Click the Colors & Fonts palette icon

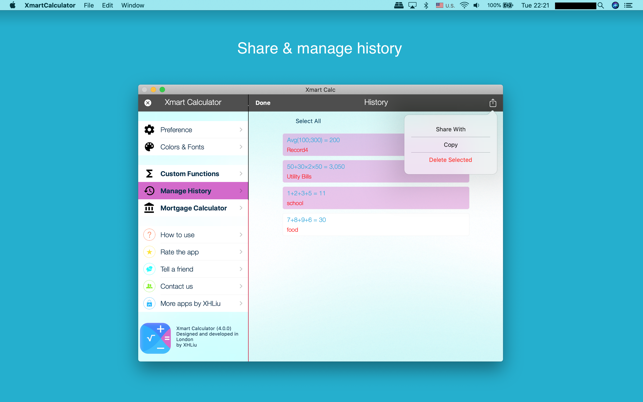(149, 147)
